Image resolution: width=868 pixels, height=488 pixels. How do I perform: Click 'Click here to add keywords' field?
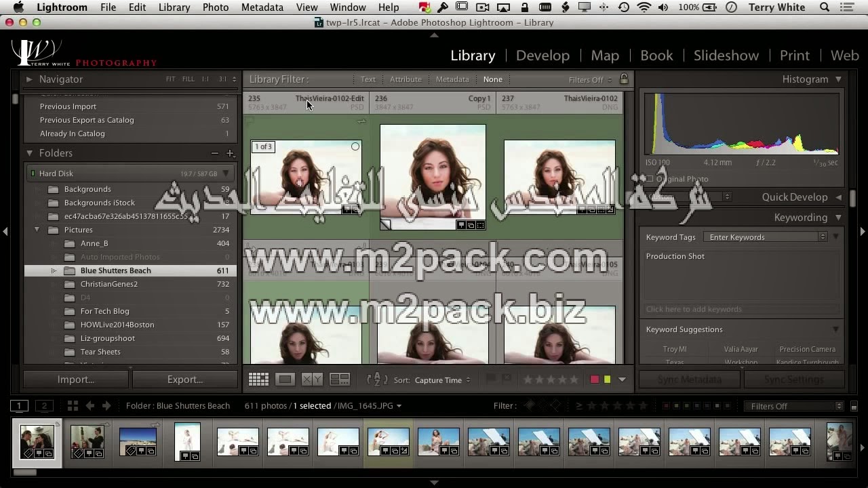click(742, 309)
